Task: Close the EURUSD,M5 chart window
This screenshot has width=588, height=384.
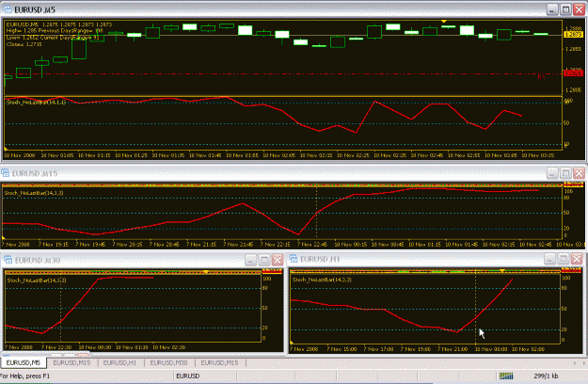Action: pyautogui.click(x=580, y=9)
